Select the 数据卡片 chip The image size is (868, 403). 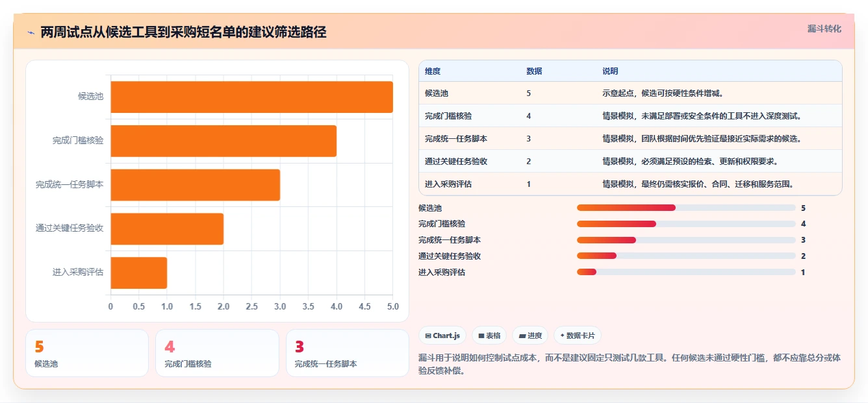[x=578, y=336]
